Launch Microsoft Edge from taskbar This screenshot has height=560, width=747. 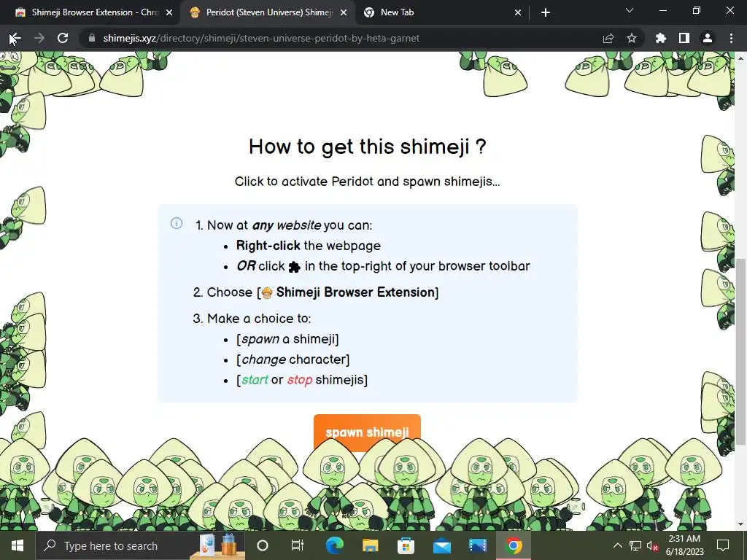click(334, 545)
